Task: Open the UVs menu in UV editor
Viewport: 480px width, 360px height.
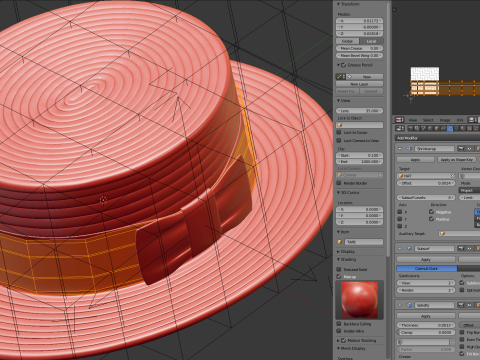Action: click(460, 120)
